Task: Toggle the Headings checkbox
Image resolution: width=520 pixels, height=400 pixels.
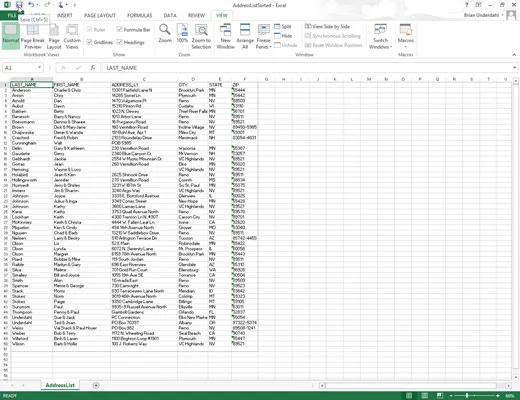Action: 119,42
